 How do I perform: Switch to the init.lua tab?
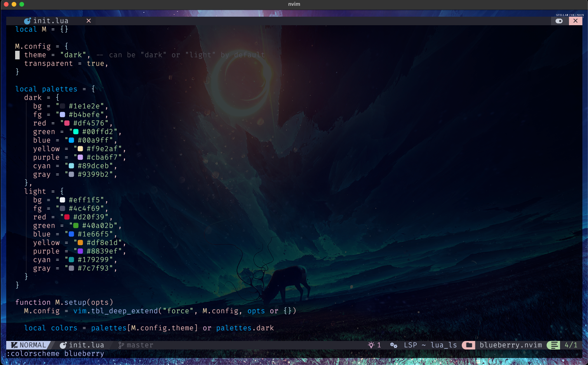[50, 21]
